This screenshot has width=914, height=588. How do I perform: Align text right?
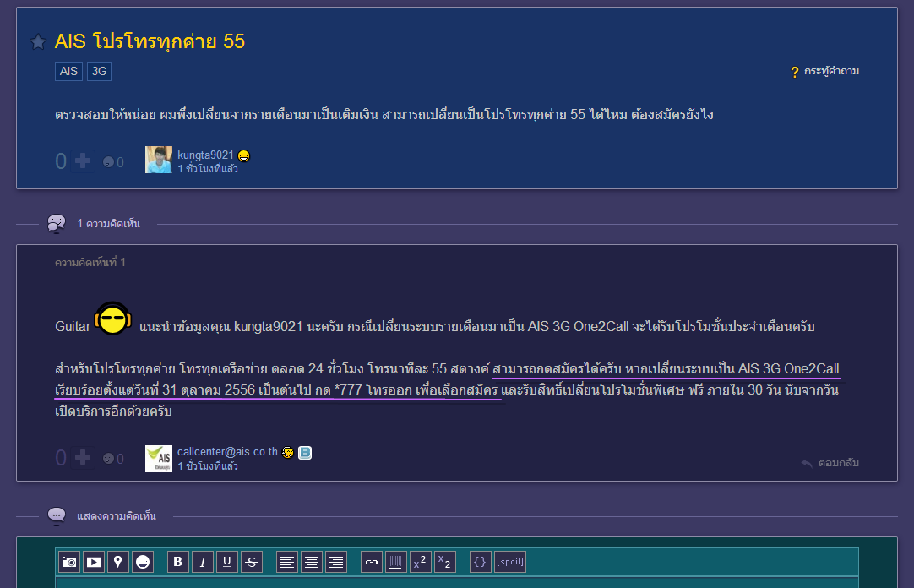pyautogui.click(x=335, y=562)
